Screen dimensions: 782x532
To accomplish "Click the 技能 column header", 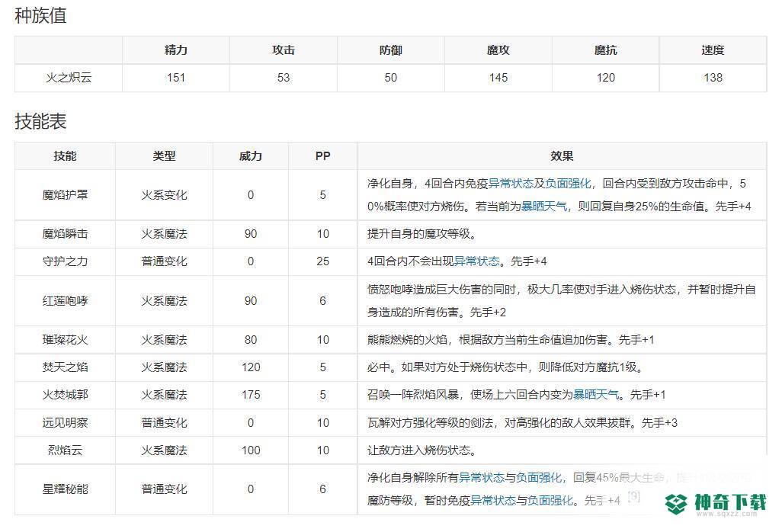I will pyautogui.click(x=65, y=156).
